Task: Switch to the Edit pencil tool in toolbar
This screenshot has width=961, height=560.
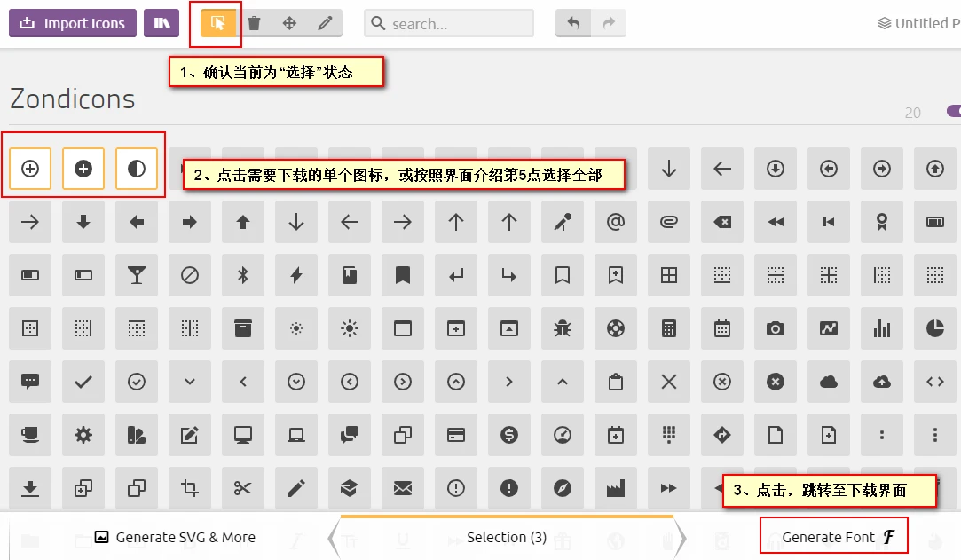Action: coord(325,23)
